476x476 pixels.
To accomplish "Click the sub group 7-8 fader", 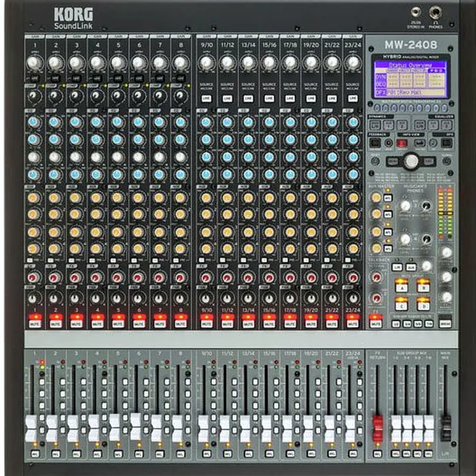I will click(428, 428).
